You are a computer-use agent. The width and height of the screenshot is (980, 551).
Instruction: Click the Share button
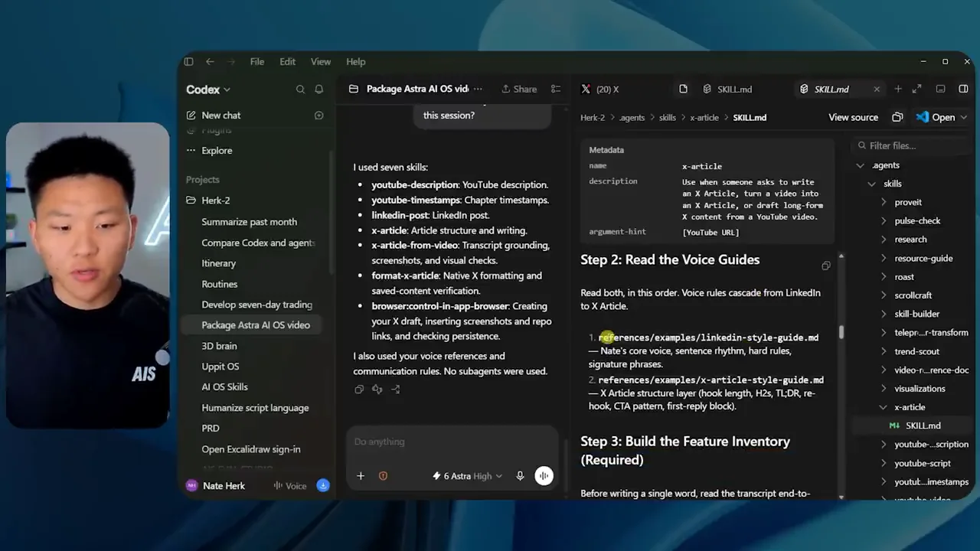519,90
